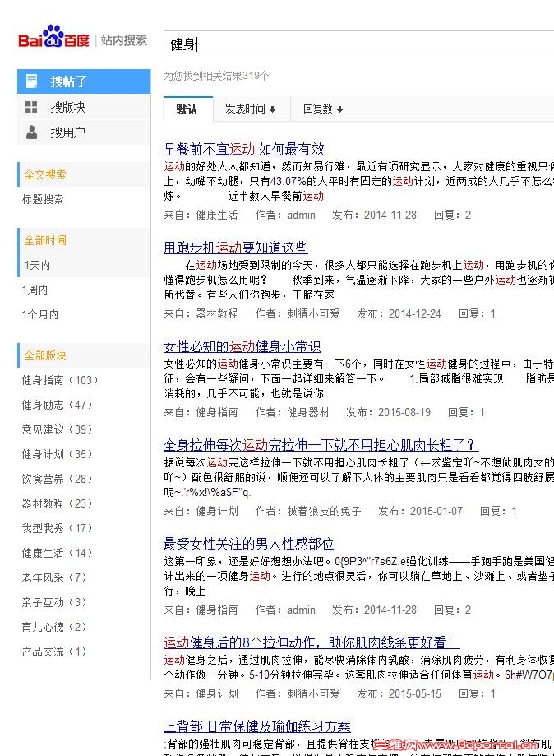The height and width of the screenshot is (756, 554).
Task: Open result 早餐前不宜运动 如何最有效
Action: click(x=244, y=149)
